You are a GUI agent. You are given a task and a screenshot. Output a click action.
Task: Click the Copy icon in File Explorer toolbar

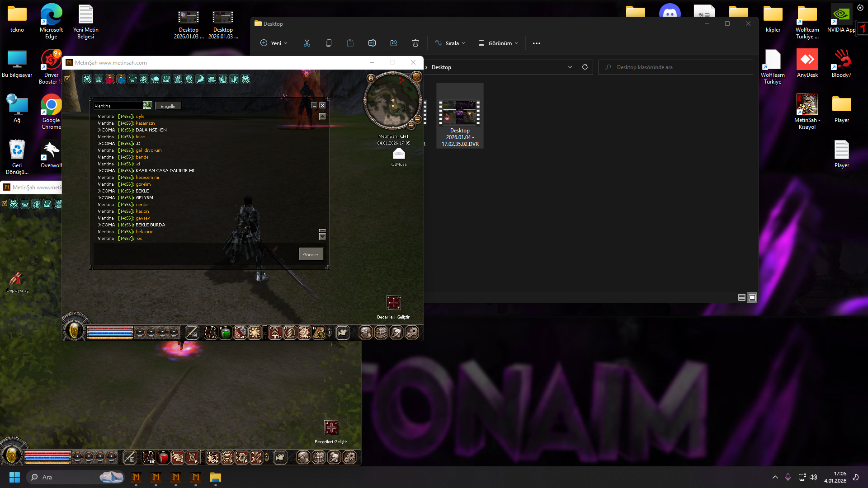[329, 43]
